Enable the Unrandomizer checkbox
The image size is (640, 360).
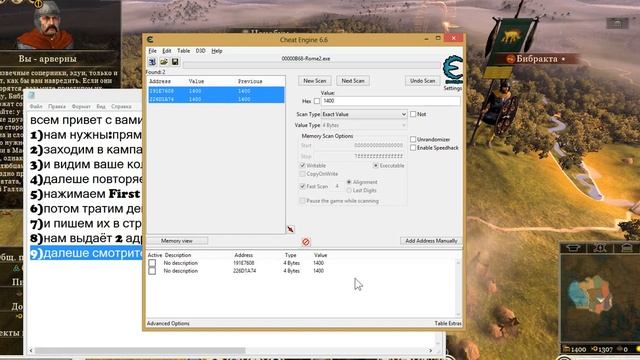413,140
